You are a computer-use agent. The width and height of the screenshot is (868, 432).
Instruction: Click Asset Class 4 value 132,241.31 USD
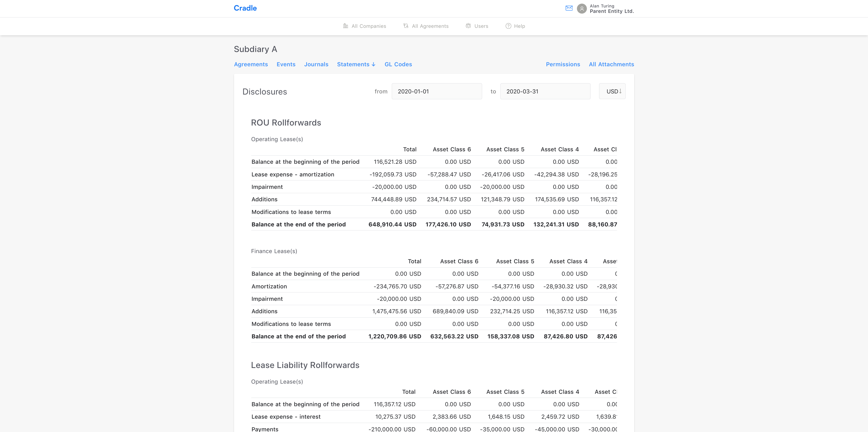(556, 224)
